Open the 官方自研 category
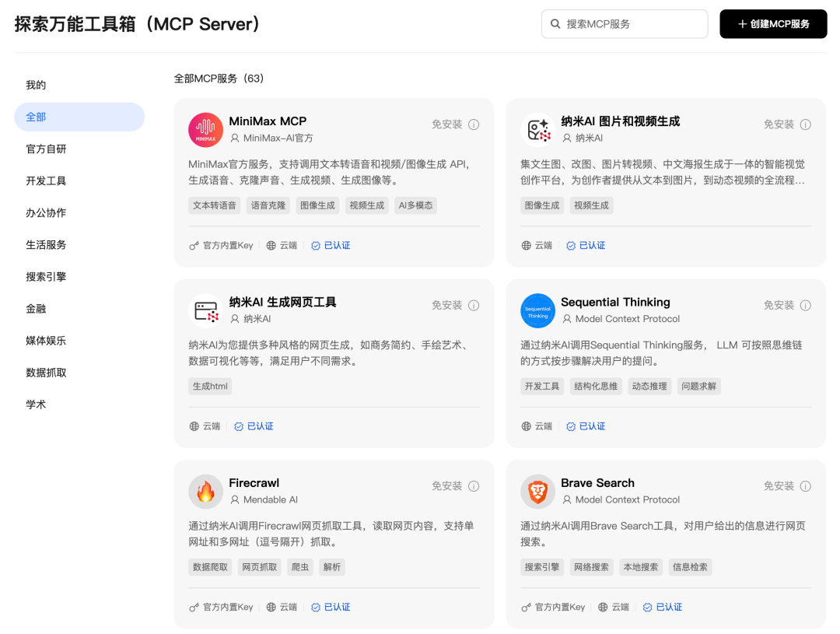This screenshot has height=634, width=840. [x=79, y=149]
